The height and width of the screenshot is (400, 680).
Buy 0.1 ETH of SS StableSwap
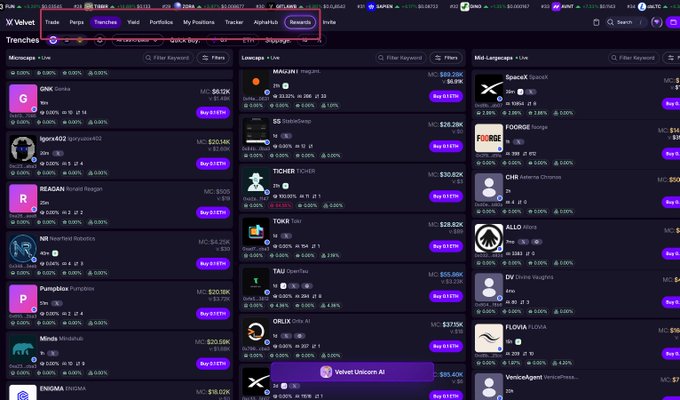pos(446,146)
